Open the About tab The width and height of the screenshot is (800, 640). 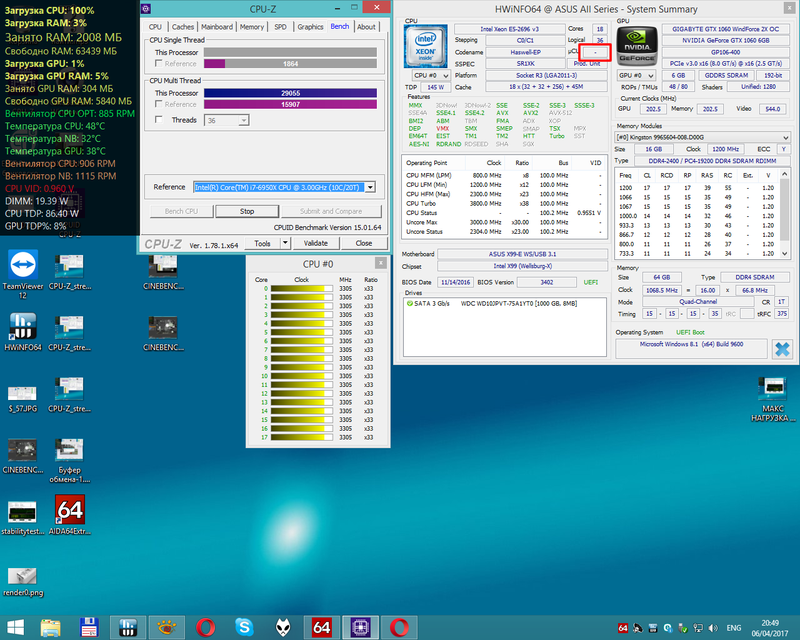[366, 27]
